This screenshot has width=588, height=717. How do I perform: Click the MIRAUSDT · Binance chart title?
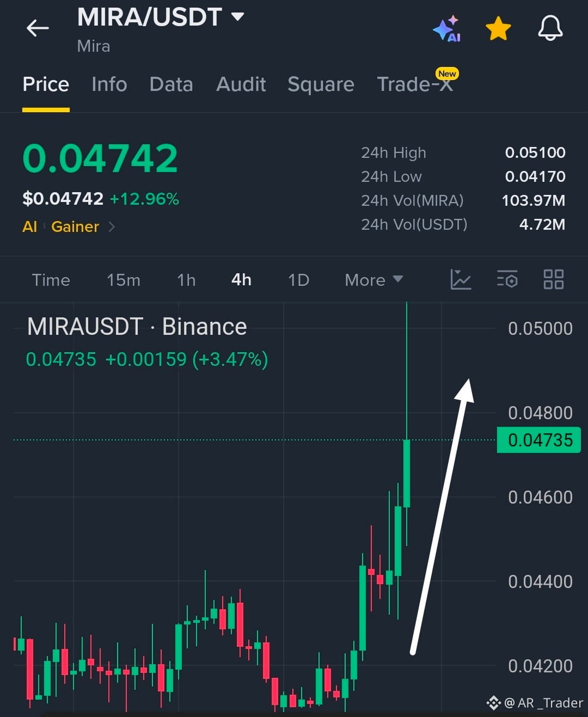point(137,327)
